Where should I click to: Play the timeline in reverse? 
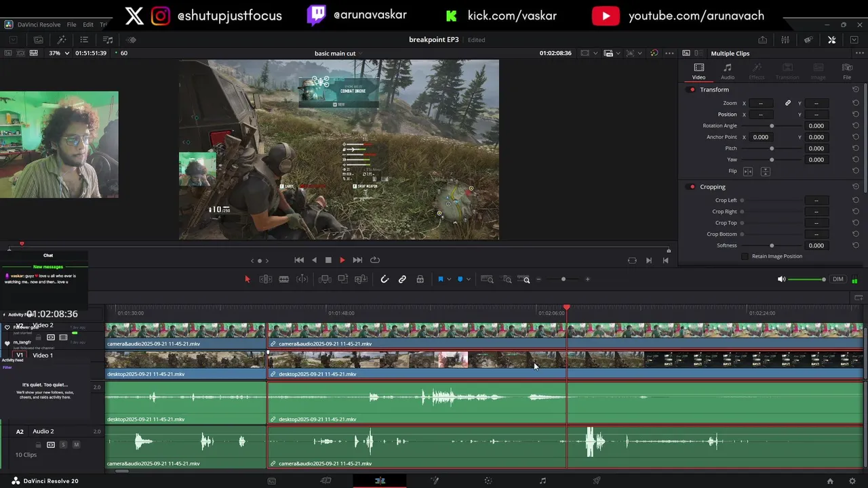[x=314, y=260]
